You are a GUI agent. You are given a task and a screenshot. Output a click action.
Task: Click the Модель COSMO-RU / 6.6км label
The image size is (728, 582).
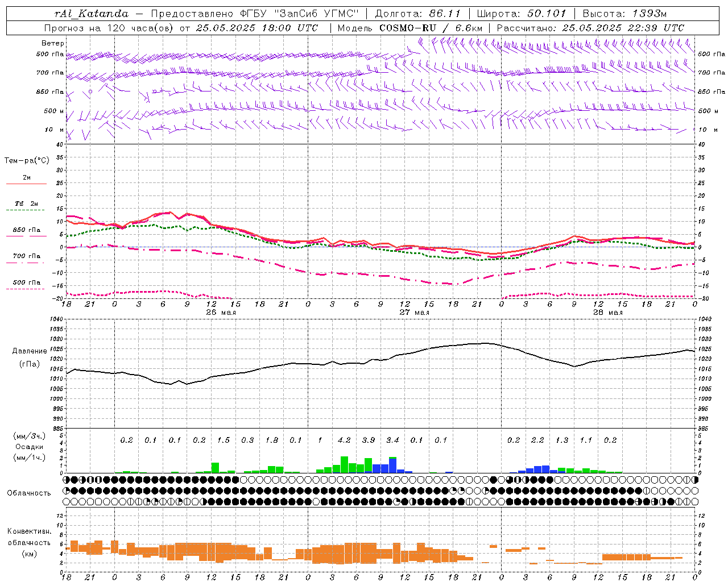point(410,27)
